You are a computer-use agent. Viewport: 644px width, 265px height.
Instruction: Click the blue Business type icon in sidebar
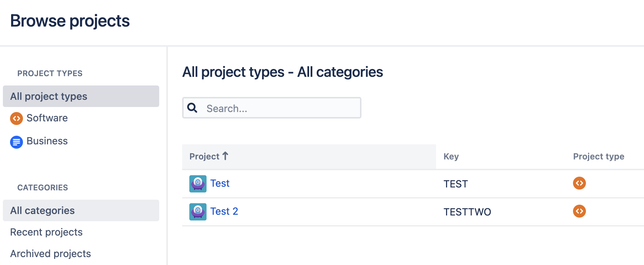click(x=16, y=142)
